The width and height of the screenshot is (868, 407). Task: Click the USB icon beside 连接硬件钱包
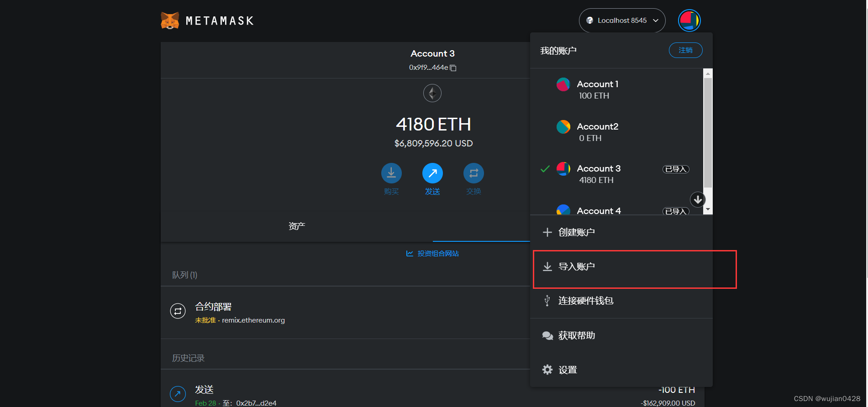(x=547, y=301)
